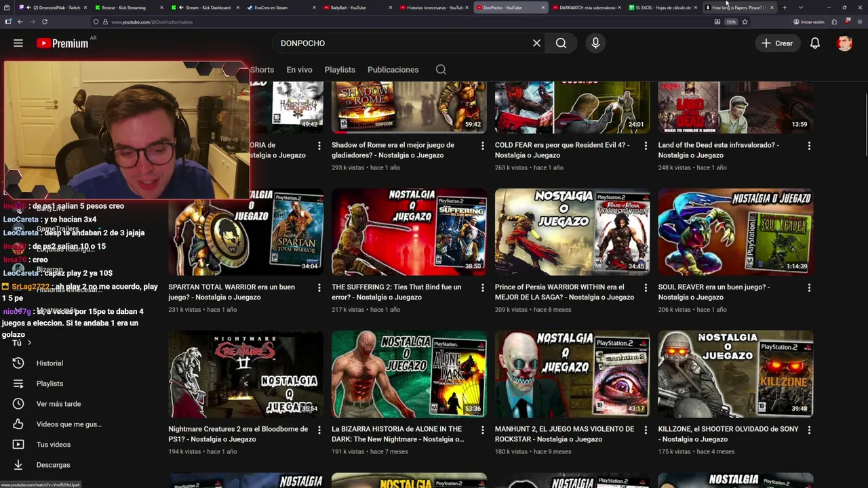
Task: Open the browser application hamburger menu
Action: click(859, 22)
